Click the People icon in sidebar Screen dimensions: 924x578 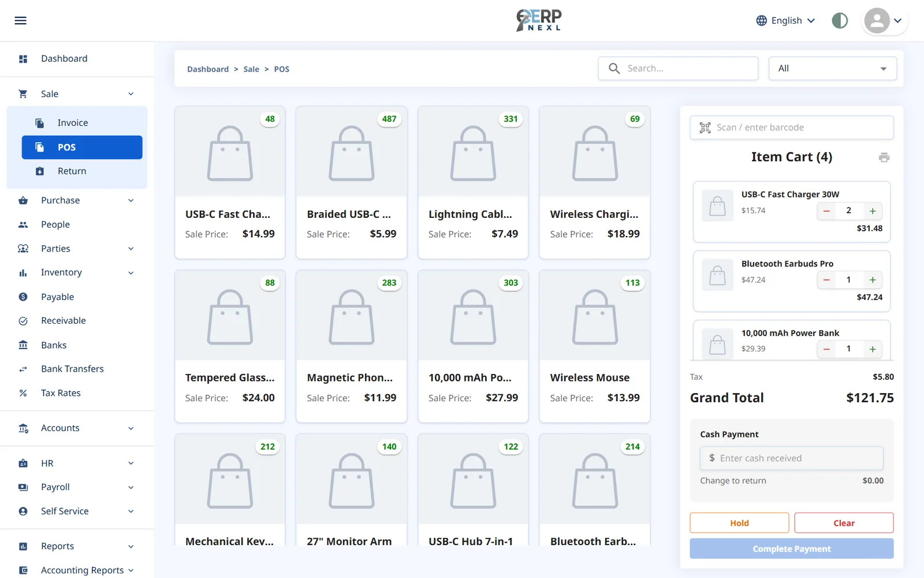(x=23, y=225)
